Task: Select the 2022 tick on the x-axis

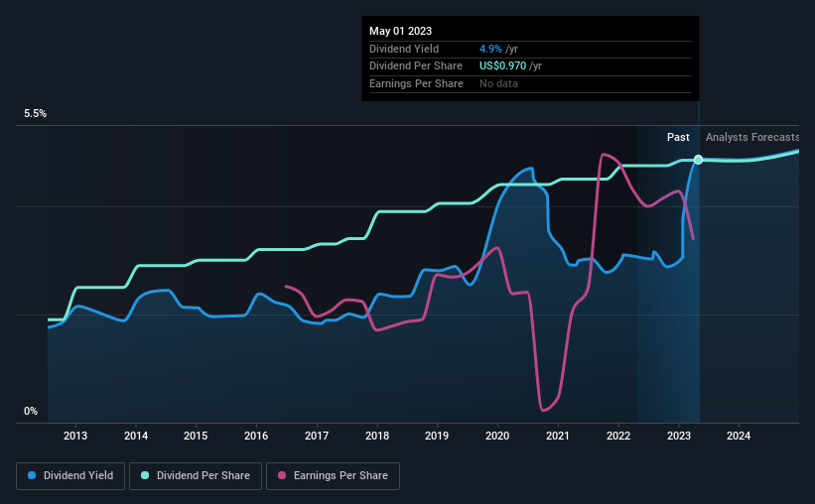Action: 618,437
